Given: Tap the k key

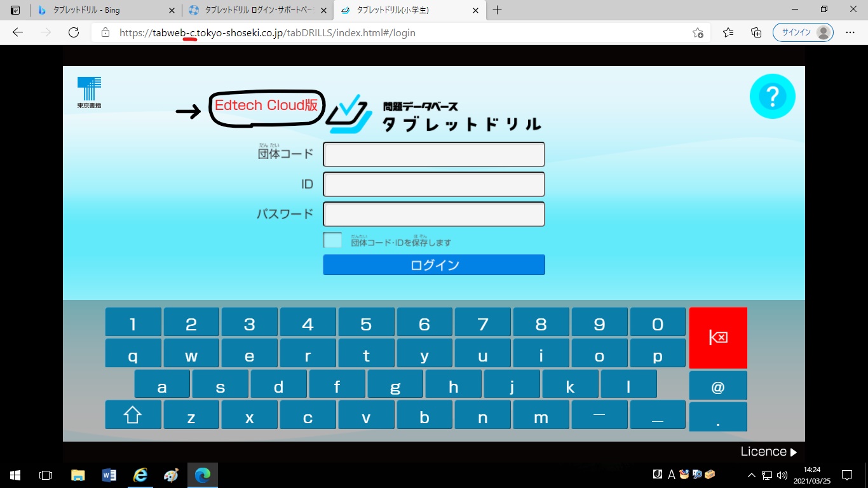Looking at the screenshot, I should [570, 385].
